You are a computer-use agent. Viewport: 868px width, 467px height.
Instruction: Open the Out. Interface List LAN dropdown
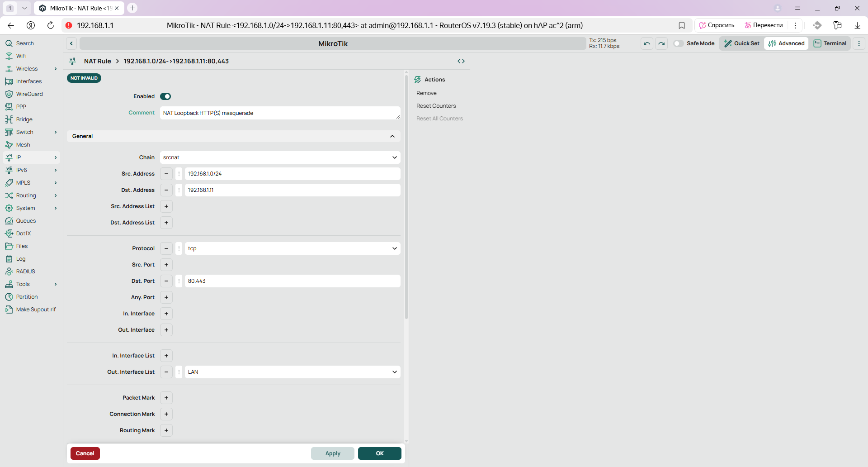point(292,372)
